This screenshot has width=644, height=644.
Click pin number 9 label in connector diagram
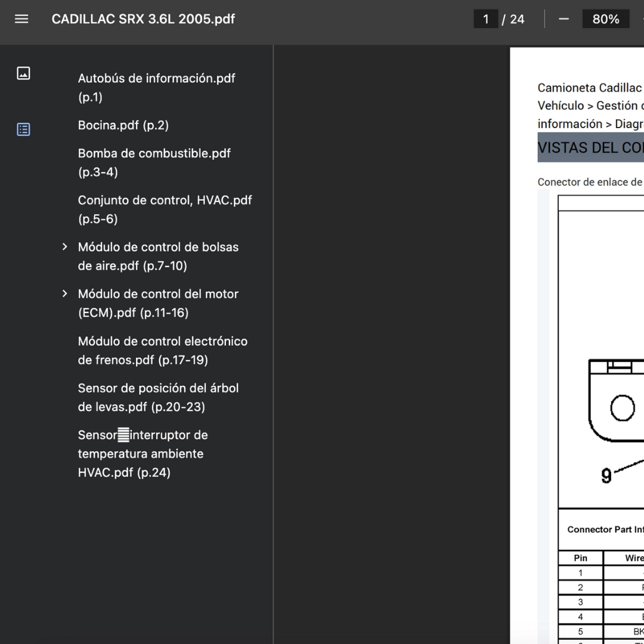pyautogui.click(x=606, y=476)
